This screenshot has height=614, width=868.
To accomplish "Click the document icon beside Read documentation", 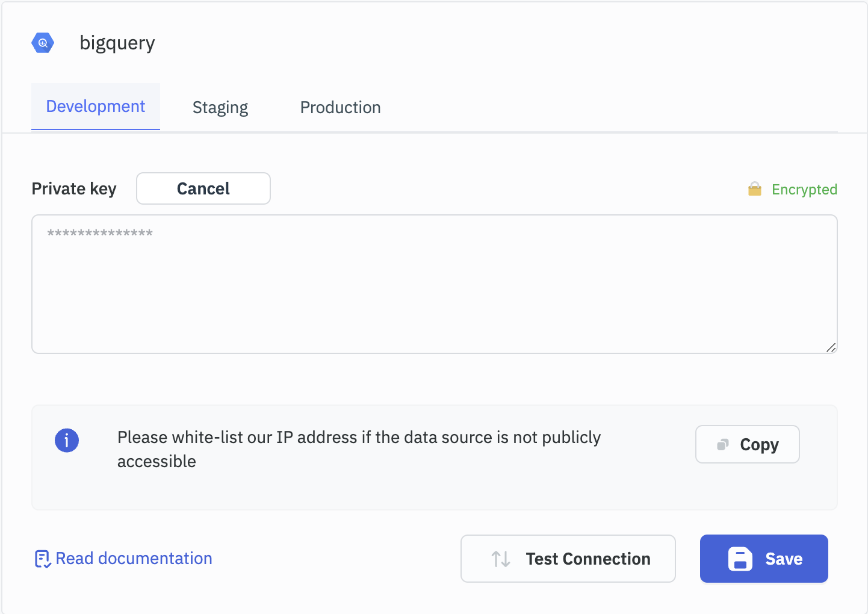I will click(x=42, y=559).
